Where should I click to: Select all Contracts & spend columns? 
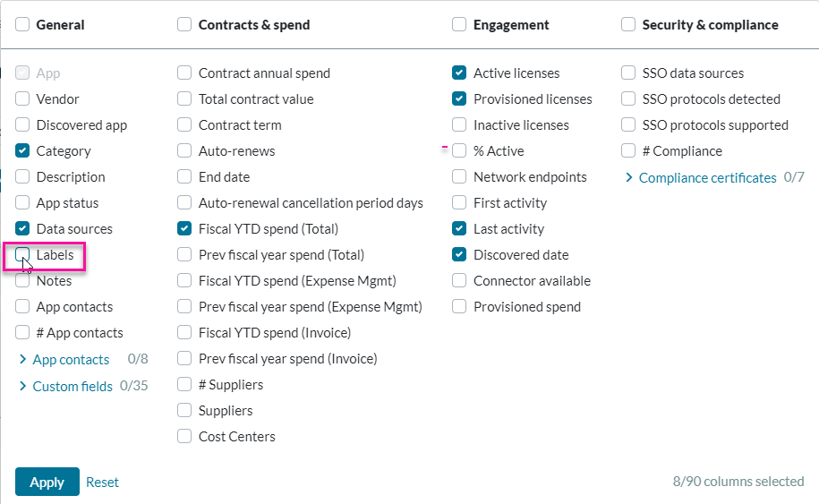[184, 25]
